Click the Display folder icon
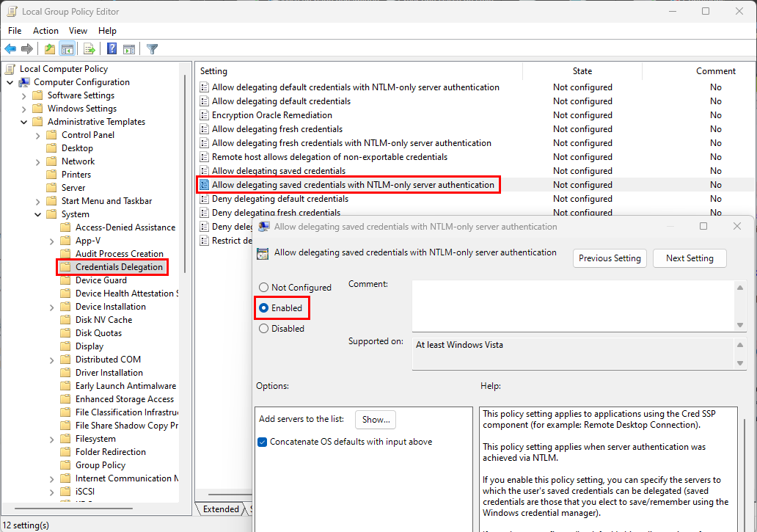This screenshot has width=757, height=532. coord(65,346)
